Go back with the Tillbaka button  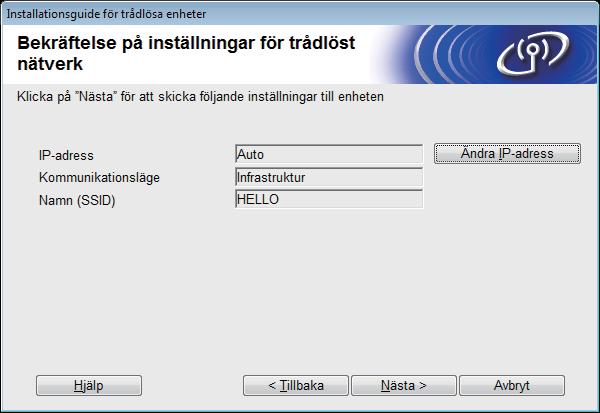tap(296, 385)
